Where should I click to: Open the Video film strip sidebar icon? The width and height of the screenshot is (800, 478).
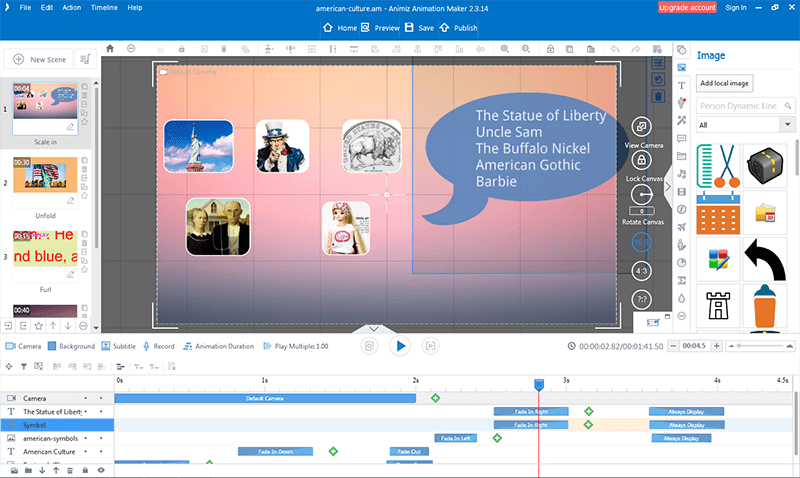682,192
